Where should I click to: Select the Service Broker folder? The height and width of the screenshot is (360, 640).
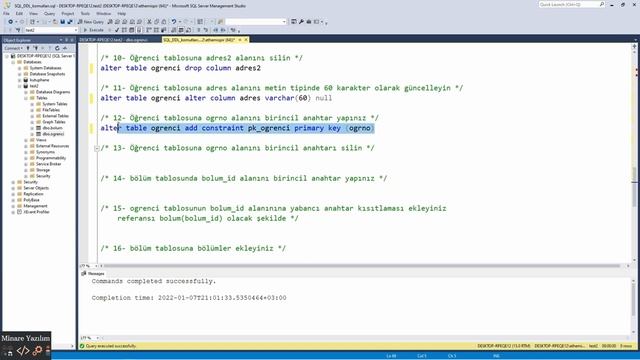[x=49, y=164]
